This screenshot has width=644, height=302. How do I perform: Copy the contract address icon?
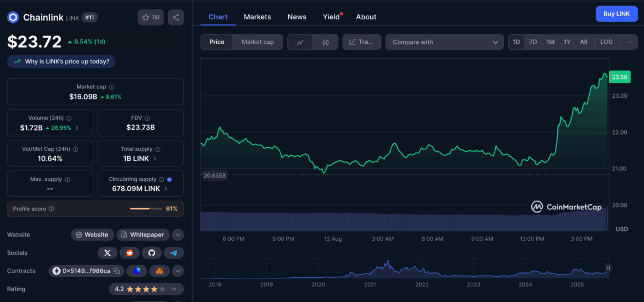click(116, 271)
